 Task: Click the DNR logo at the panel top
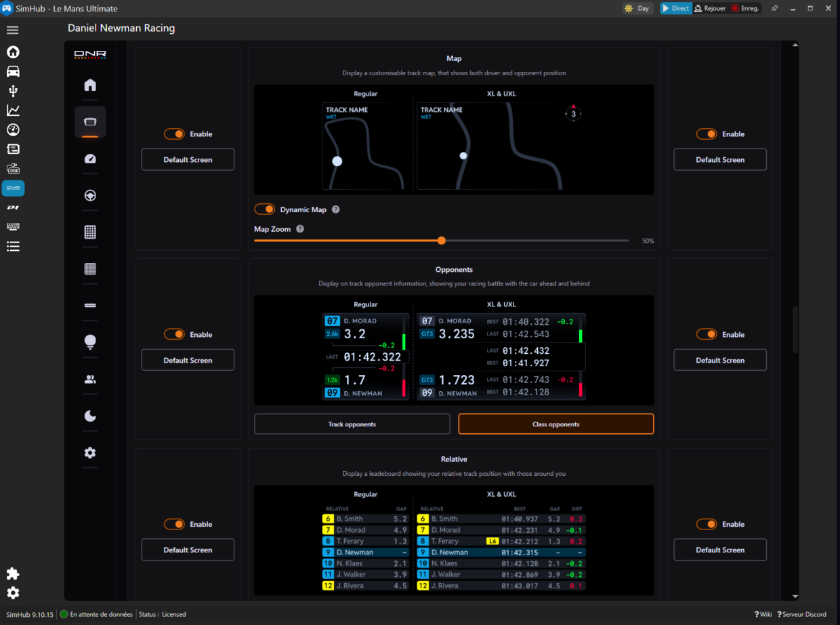pos(89,56)
